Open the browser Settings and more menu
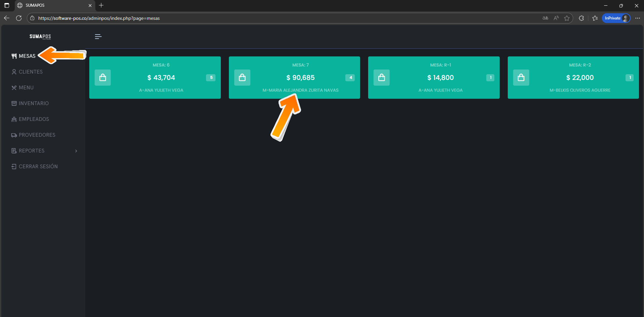Image resolution: width=644 pixels, height=317 pixels. [638, 18]
